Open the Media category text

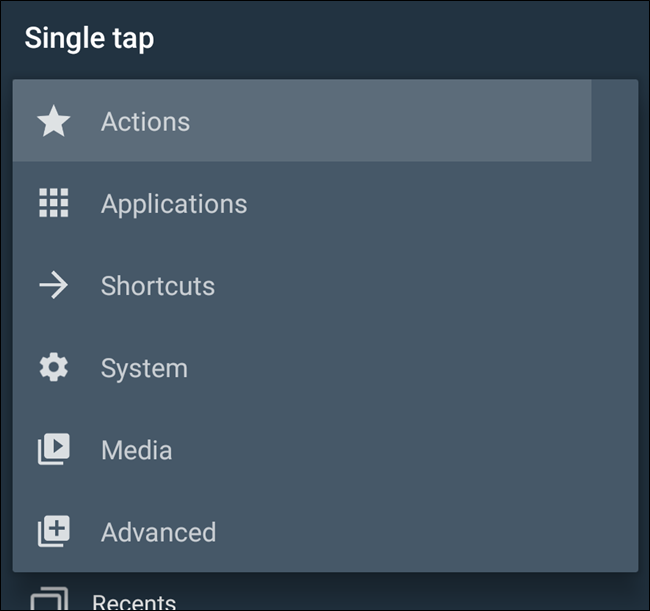point(137,450)
